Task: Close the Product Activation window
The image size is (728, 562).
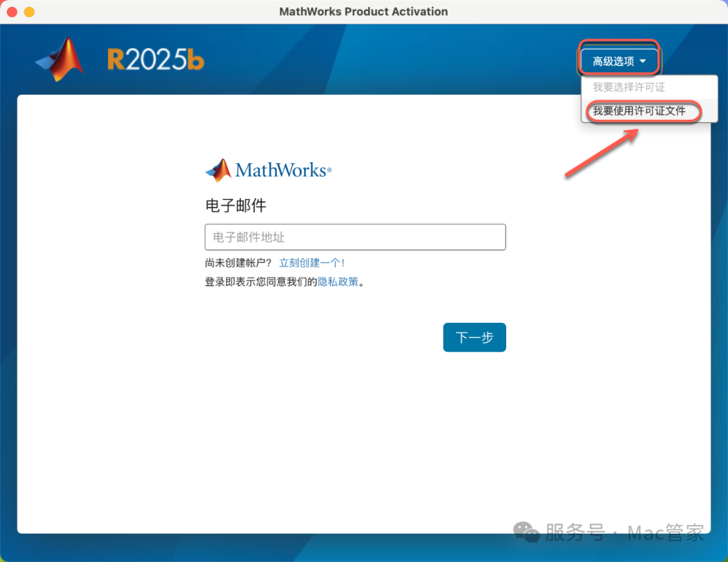Action: 11,12
